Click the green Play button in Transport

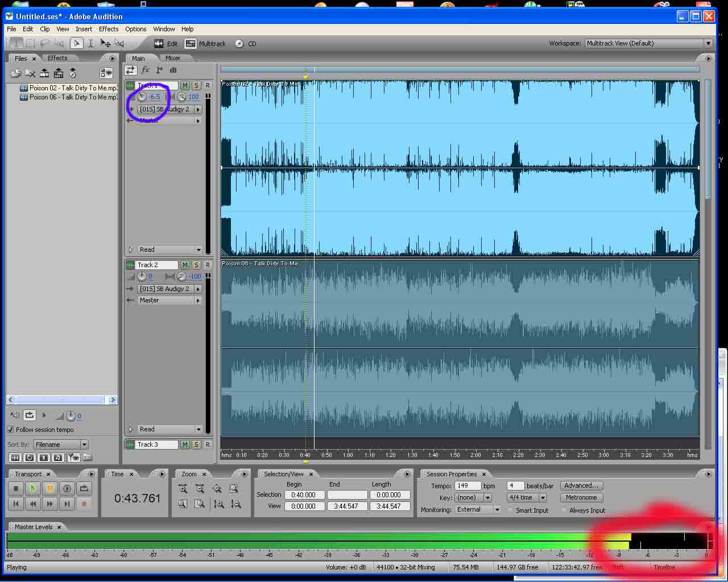tap(33, 488)
